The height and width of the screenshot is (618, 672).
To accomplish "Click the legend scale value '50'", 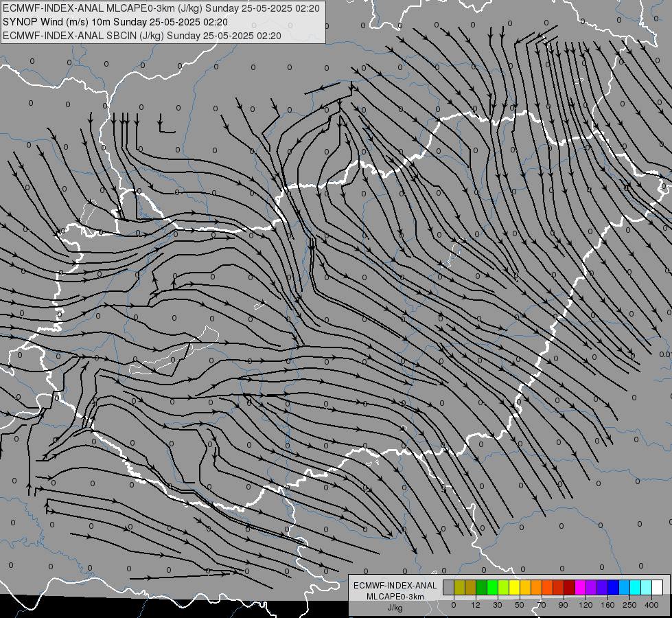I will click(520, 605).
